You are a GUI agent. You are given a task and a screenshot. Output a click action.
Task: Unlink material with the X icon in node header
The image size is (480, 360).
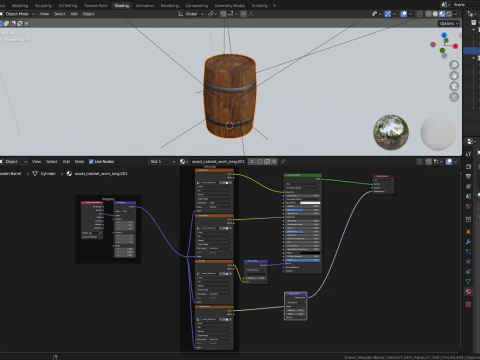pyautogui.click(x=274, y=161)
